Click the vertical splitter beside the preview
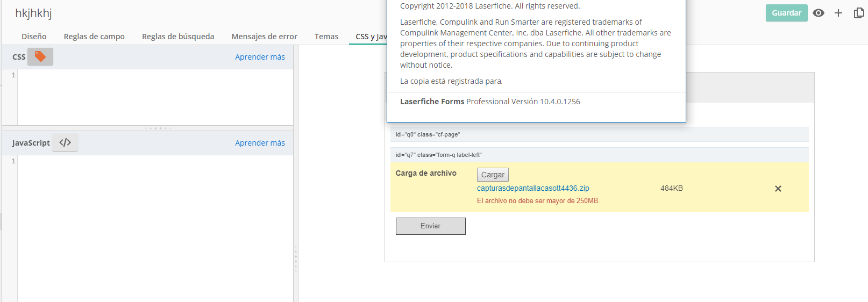This screenshot has height=302, width=868. click(296, 258)
